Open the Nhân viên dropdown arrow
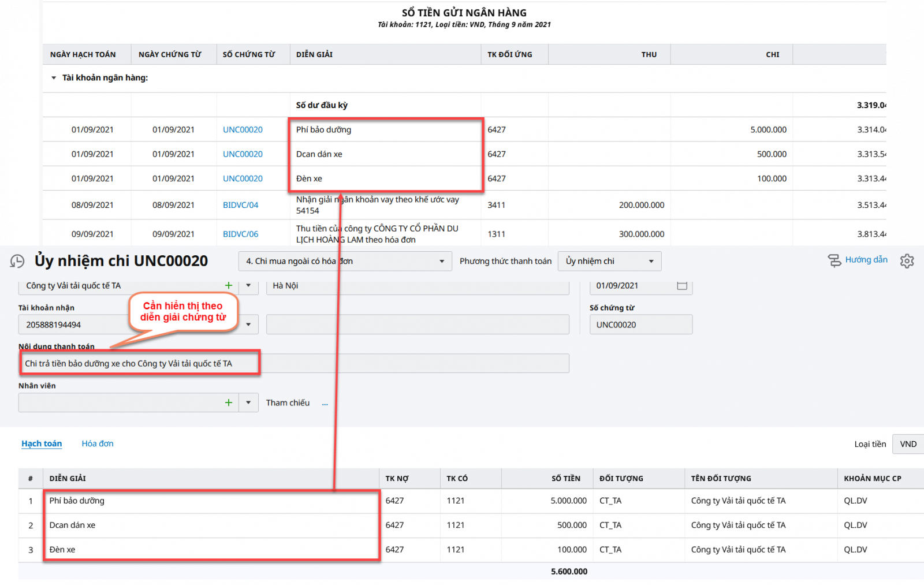The image size is (924, 585). [248, 403]
